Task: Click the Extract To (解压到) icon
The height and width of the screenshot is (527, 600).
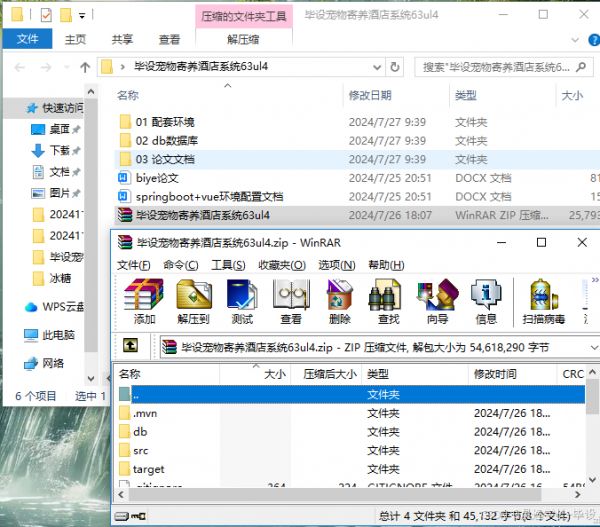Action: tap(193, 301)
